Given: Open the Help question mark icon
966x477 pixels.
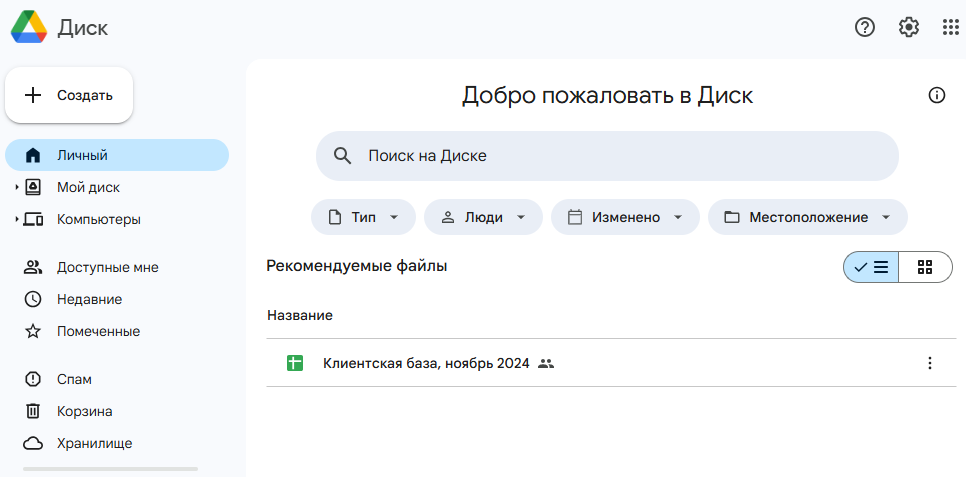Looking at the screenshot, I should (865, 27).
